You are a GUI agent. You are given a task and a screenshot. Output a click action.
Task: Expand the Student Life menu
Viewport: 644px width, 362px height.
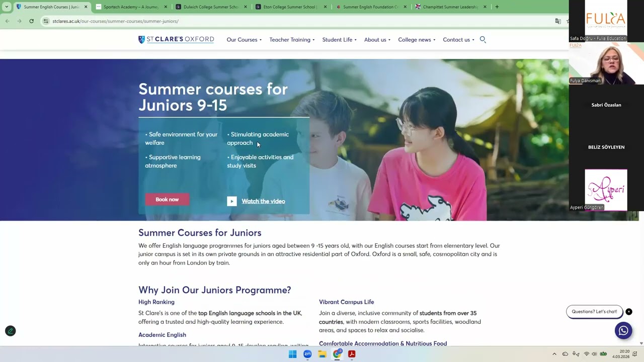tap(340, 40)
